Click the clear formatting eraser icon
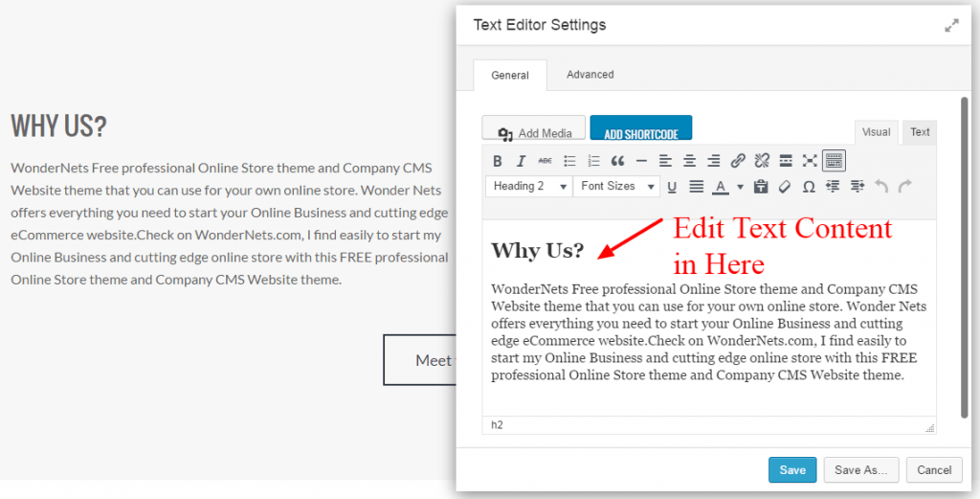Screen dimensions: 980x499 point(785,187)
